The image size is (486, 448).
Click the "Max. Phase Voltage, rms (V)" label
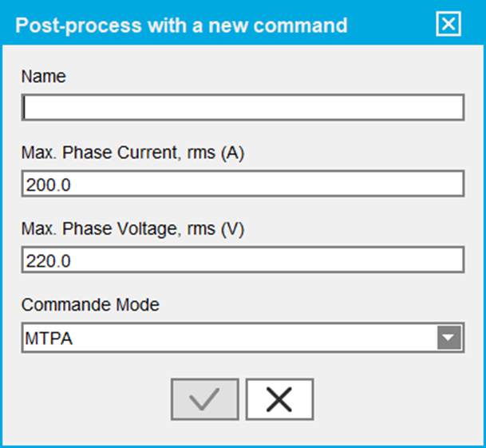[132, 229]
